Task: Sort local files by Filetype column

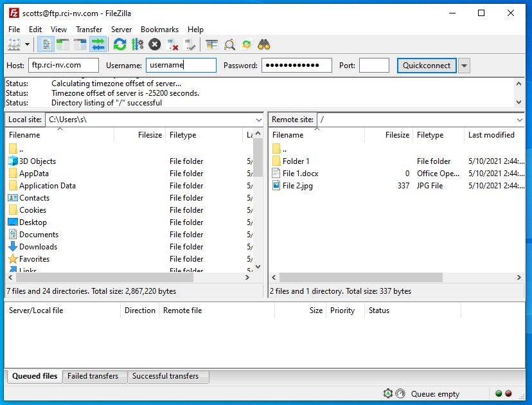Action: pyautogui.click(x=204, y=135)
